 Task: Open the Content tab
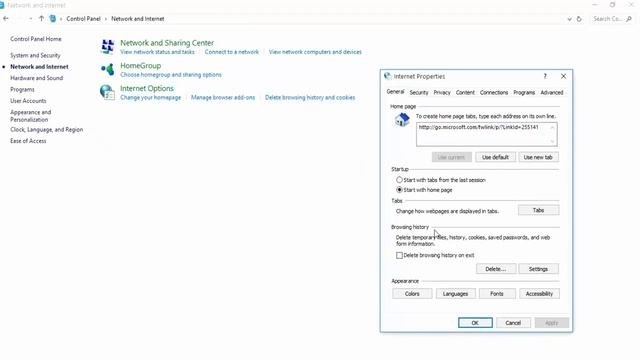click(465, 93)
